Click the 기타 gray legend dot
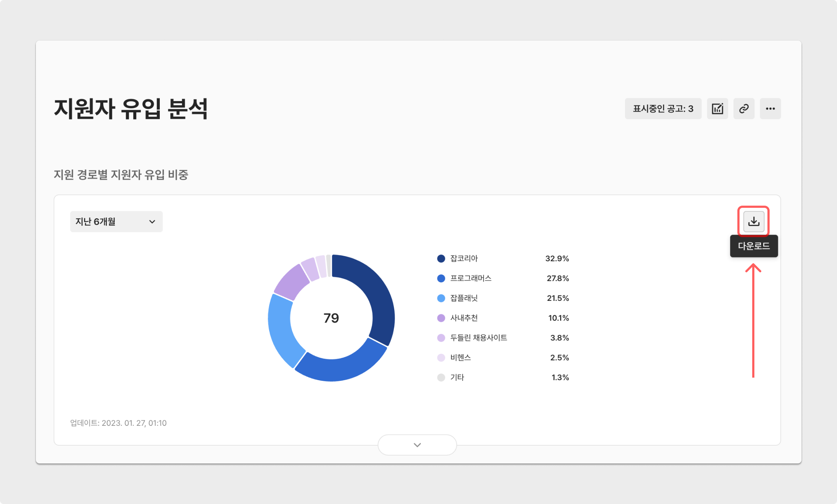The height and width of the screenshot is (504, 837). tap(441, 378)
